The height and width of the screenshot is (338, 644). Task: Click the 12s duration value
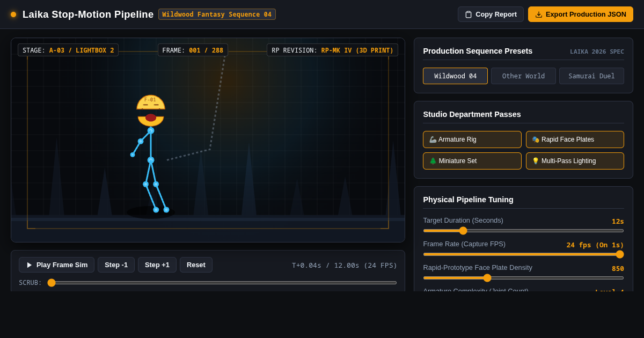618,221
